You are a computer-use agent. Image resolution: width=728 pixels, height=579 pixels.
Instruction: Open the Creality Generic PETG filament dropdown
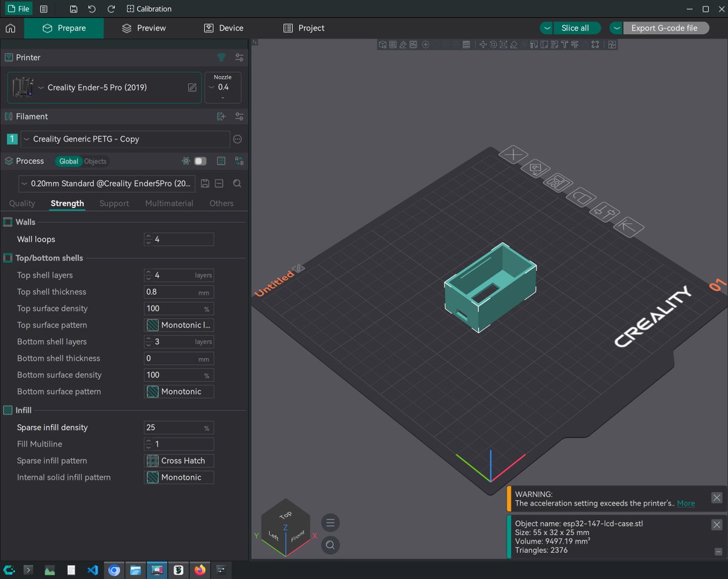[x=126, y=139]
